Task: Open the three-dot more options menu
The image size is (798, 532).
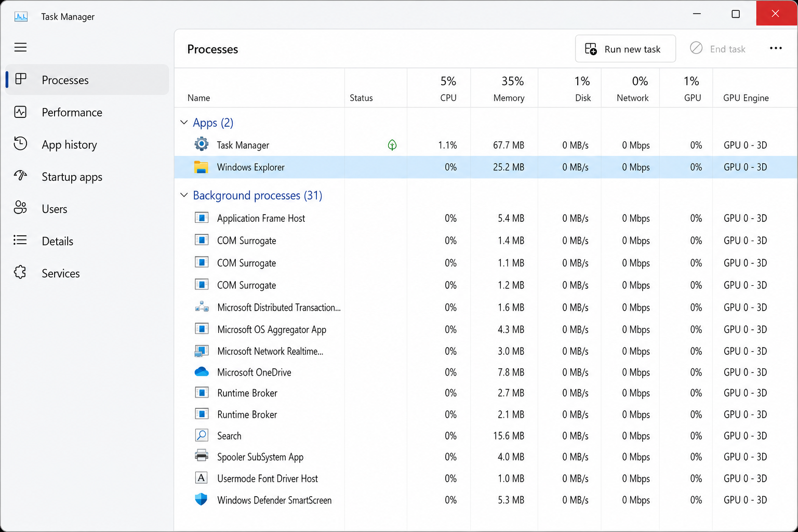Action: point(776,48)
